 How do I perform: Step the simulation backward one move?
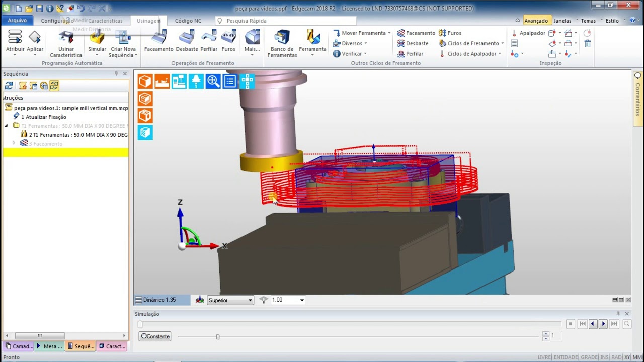[x=593, y=324]
